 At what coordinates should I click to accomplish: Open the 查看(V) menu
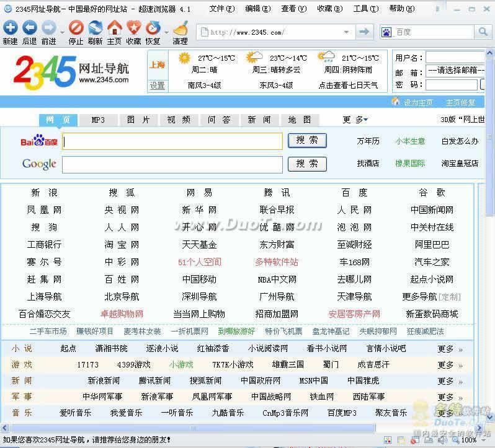[294, 9]
